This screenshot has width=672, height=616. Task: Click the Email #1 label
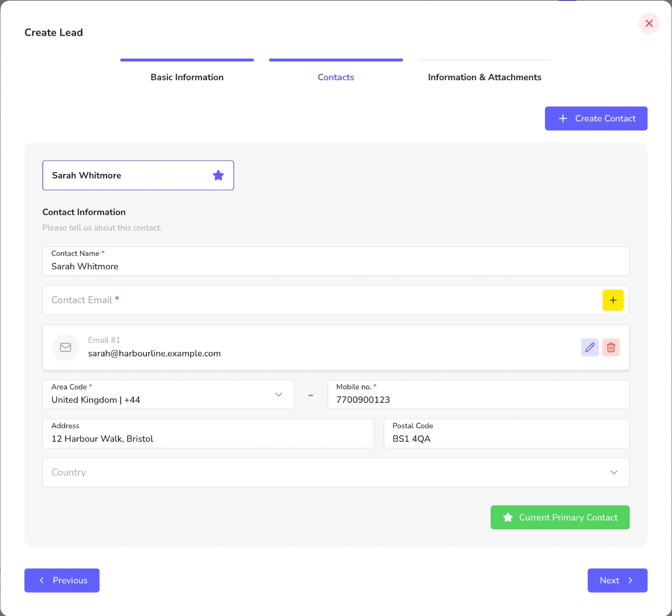click(x=104, y=340)
